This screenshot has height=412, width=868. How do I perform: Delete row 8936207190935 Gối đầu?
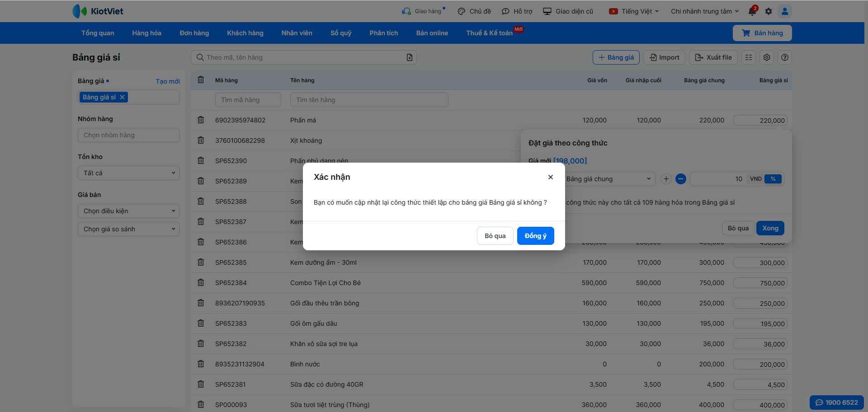click(x=201, y=303)
